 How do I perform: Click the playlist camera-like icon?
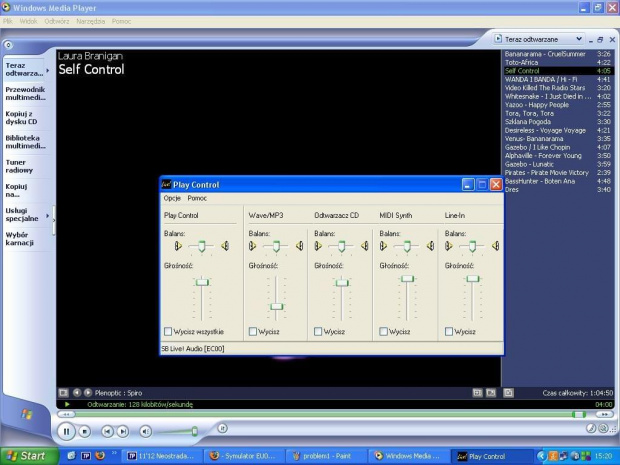click(x=508, y=393)
